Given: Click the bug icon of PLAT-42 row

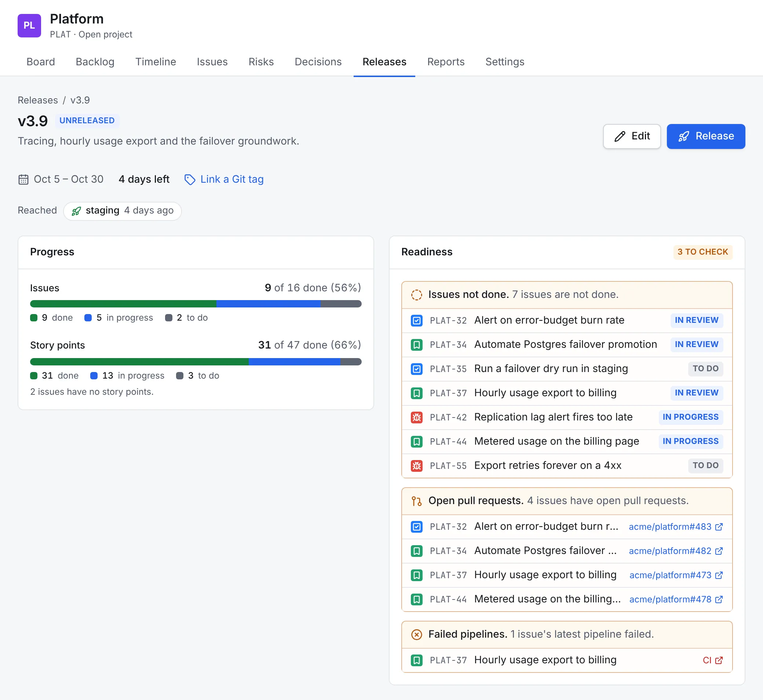Looking at the screenshot, I should (x=416, y=418).
